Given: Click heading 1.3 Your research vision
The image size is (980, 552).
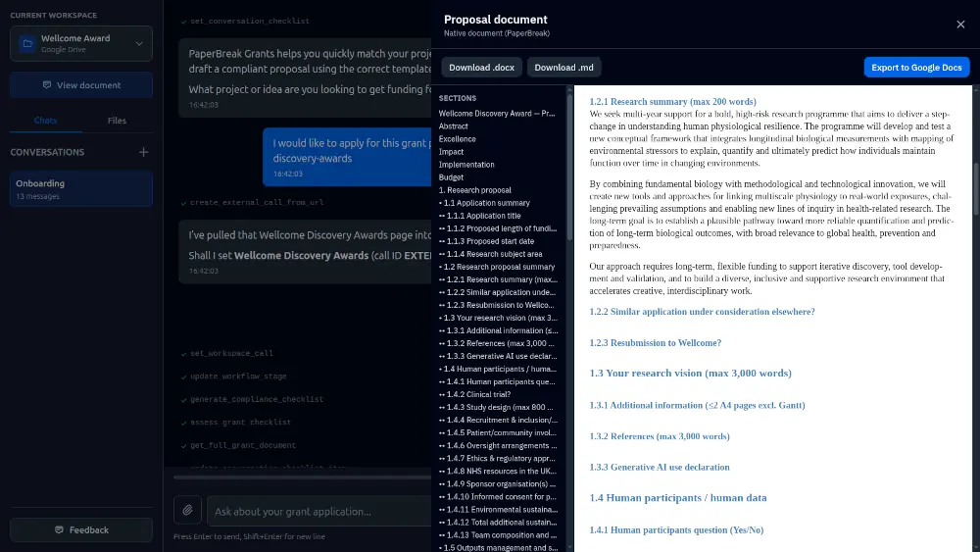Looking at the screenshot, I should [x=690, y=374].
